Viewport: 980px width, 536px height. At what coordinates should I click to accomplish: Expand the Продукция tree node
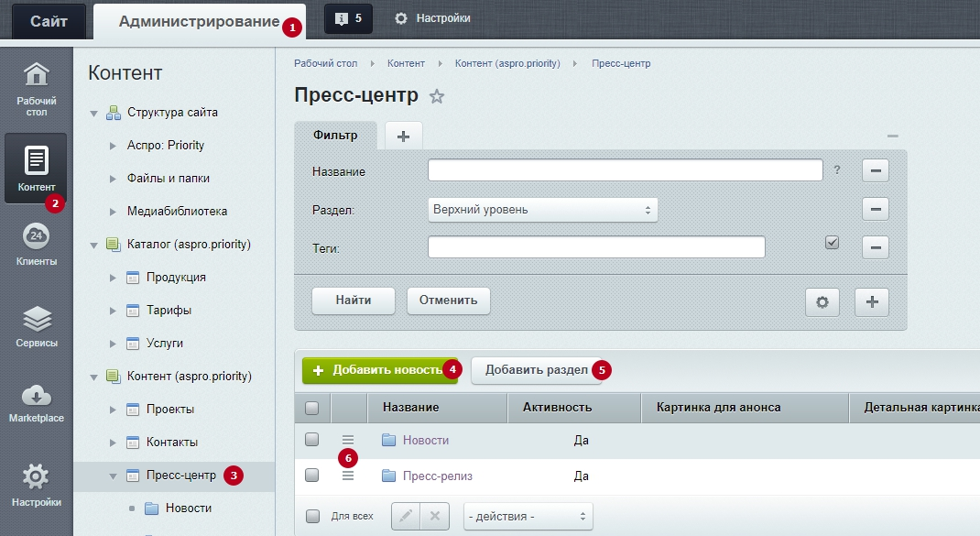(113, 278)
